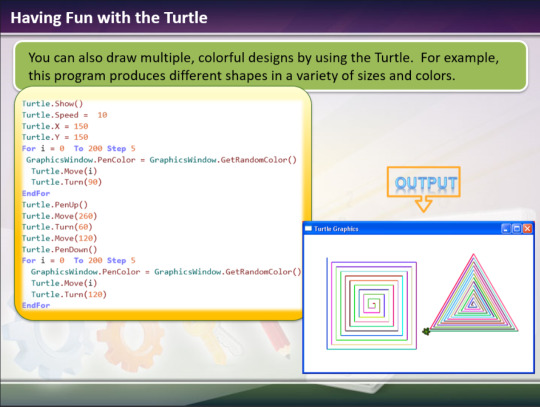Viewport: 540px width, 407px height.
Task: Click the colorful square spiral drawing
Action: coord(372,304)
